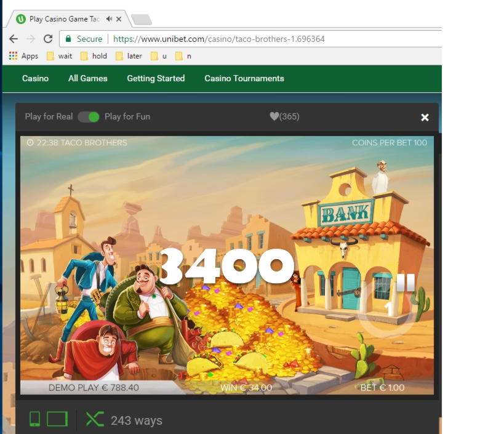
Task: Open the 'n' bookmark folder
Action: click(183, 56)
